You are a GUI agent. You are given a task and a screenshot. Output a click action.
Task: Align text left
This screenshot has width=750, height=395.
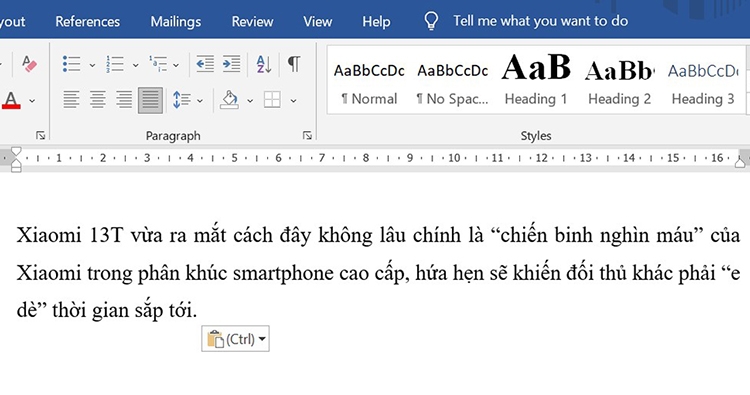71,99
